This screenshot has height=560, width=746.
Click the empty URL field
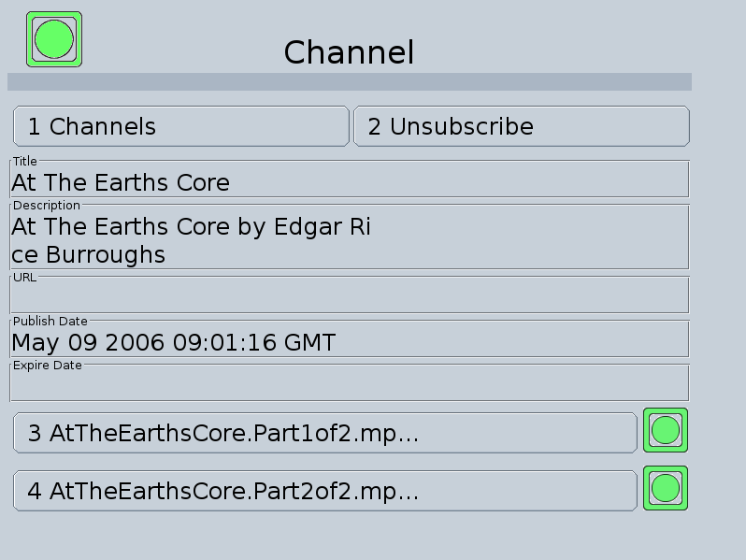pyautogui.click(x=350, y=295)
